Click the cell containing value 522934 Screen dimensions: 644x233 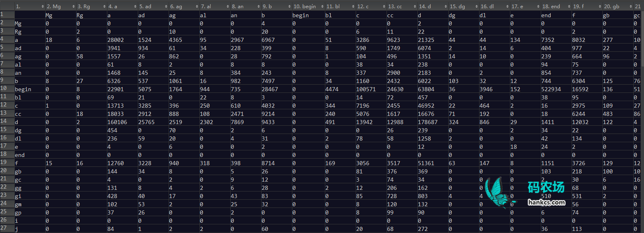(x=551, y=89)
